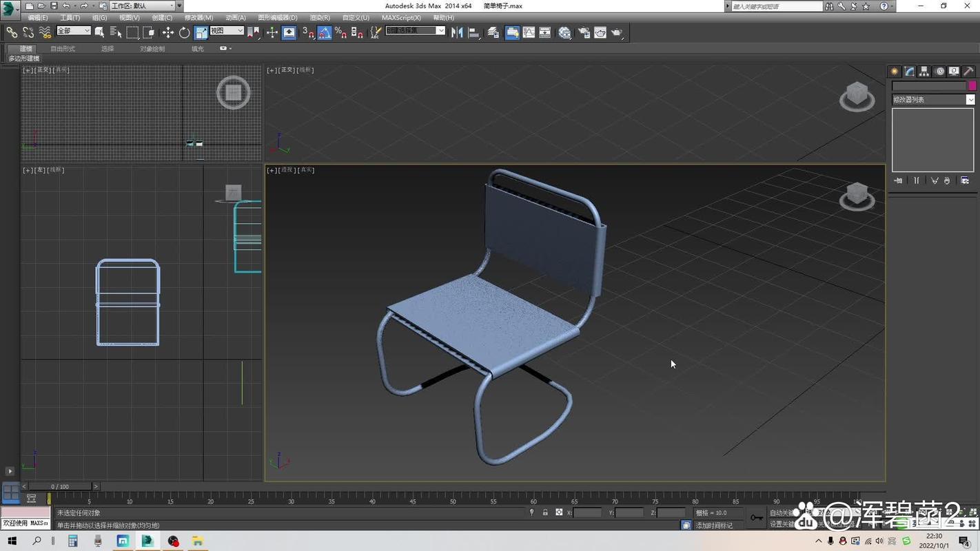Click the magenta object color swatch

tap(972, 86)
